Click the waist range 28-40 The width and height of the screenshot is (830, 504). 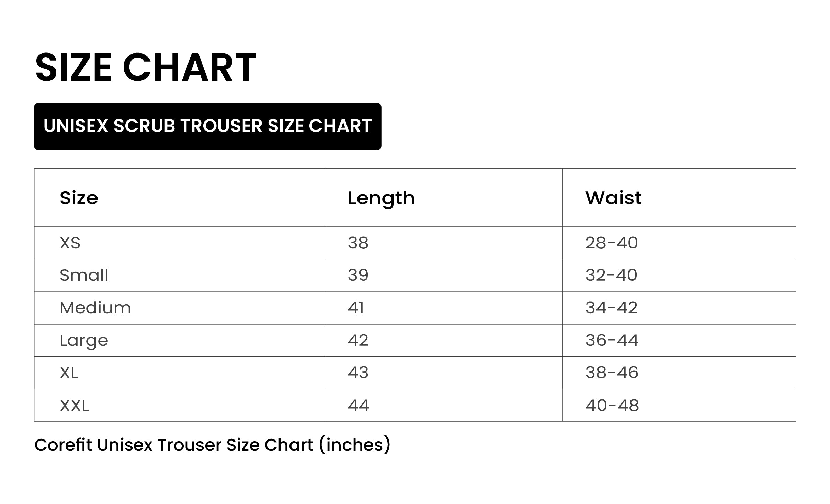tap(611, 243)
